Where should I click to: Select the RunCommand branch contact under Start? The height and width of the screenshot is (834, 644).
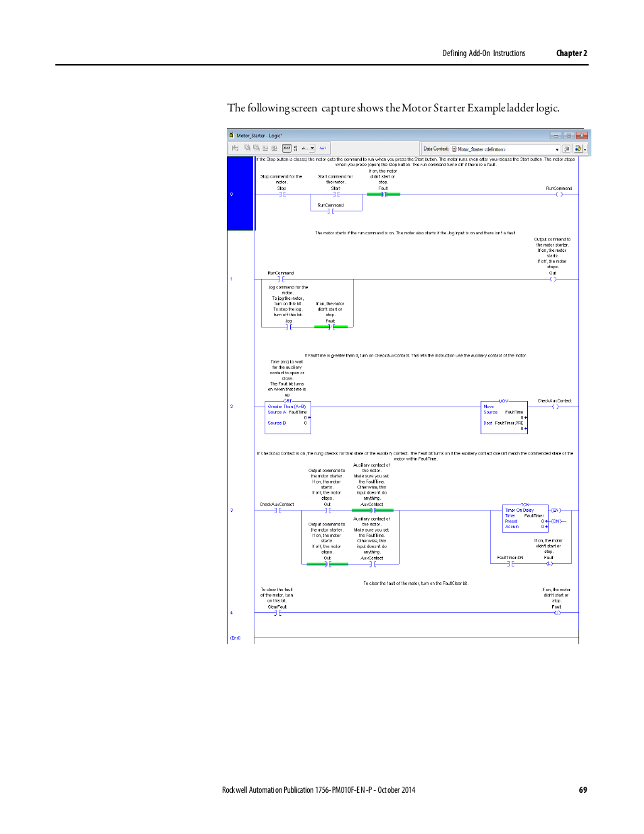tap(331, 211)
